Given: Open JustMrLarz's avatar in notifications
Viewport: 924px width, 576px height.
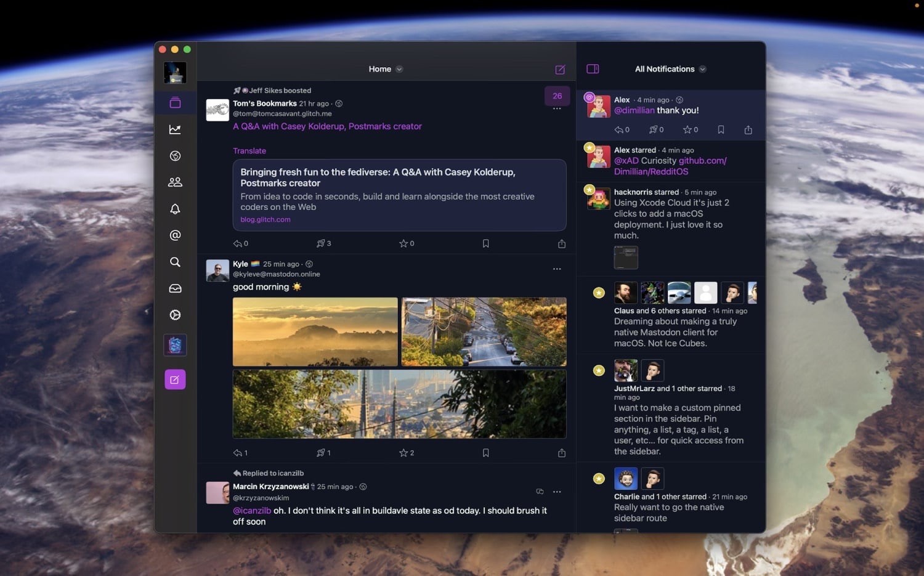Looking at the screenshot, I should point(626,370).
